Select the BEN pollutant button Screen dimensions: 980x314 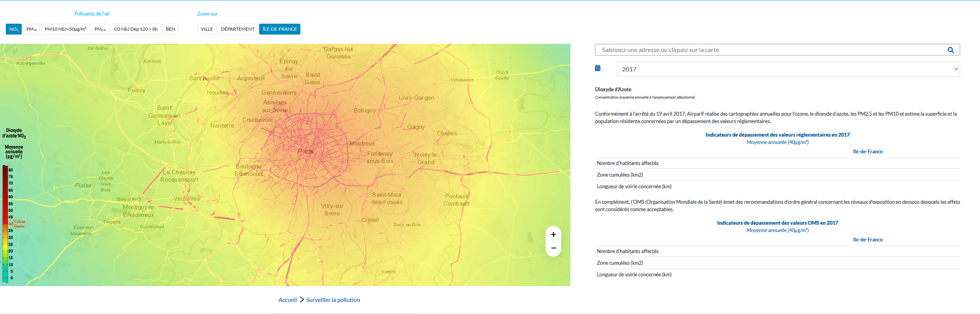coord(170,29)
